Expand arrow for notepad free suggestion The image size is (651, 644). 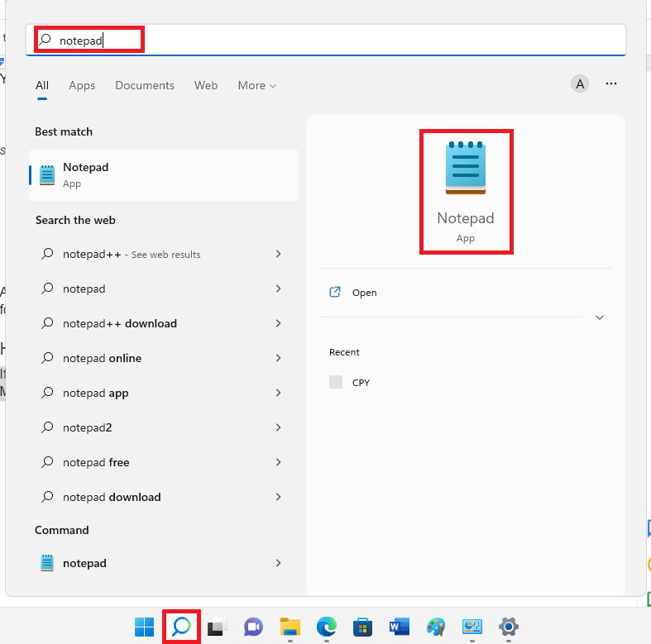pos(278,462)
